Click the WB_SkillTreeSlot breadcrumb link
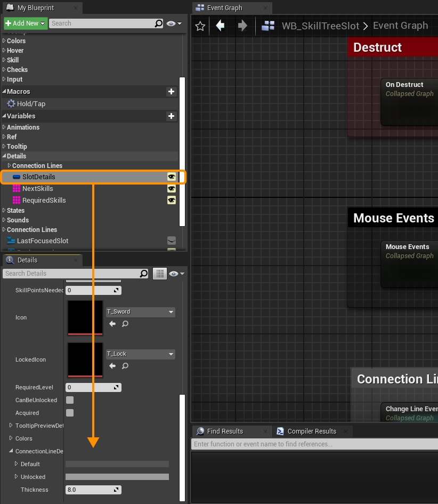 pos(320,26)
